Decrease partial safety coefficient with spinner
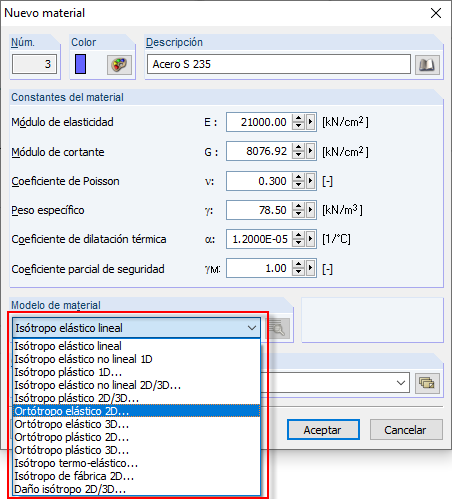 coord(298,272)
